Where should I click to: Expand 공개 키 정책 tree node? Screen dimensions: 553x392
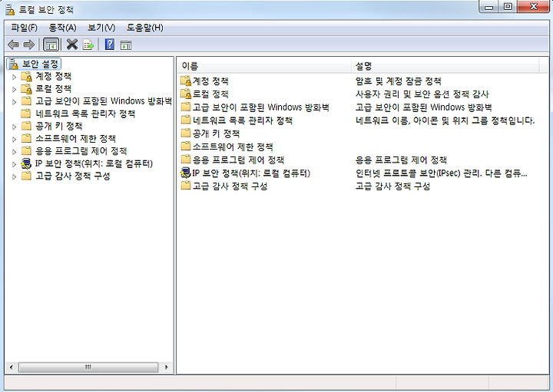pos(14,127)
